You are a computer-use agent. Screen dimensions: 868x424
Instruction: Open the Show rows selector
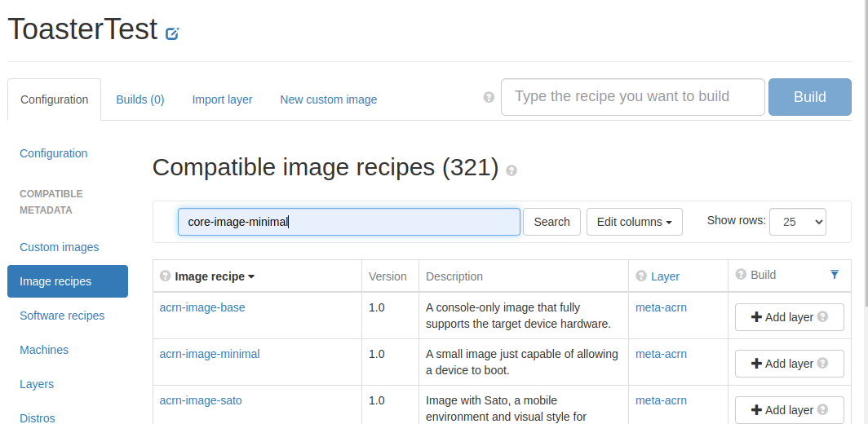(797, 222)
